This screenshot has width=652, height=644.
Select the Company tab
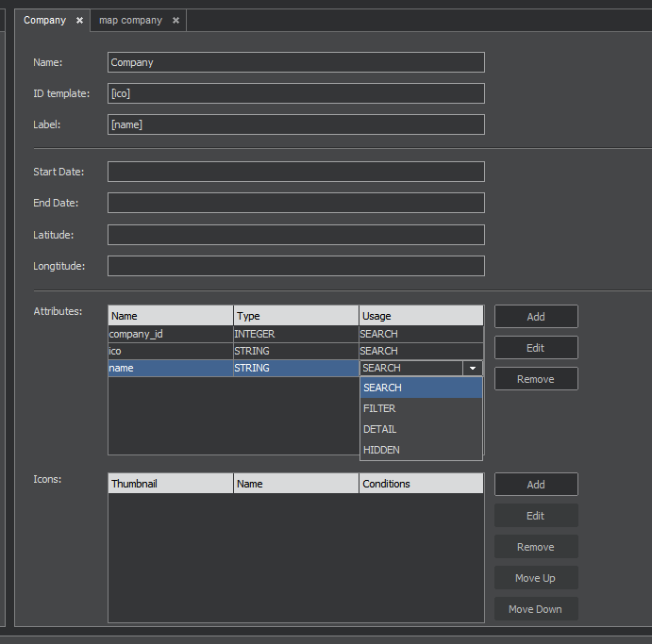click(44, 21)
